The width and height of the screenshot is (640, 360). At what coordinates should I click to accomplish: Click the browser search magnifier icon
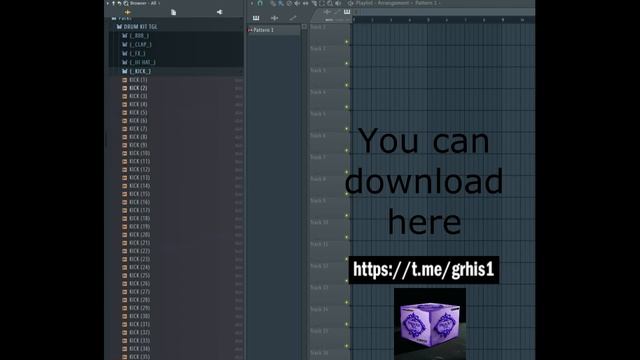coord(126,3)
